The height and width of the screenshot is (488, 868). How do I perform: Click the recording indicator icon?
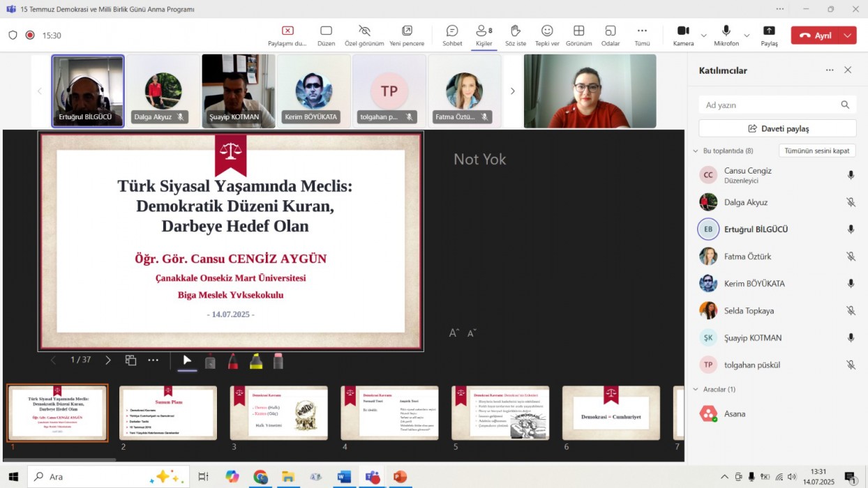pyautogui.click(x=30, y=35)
